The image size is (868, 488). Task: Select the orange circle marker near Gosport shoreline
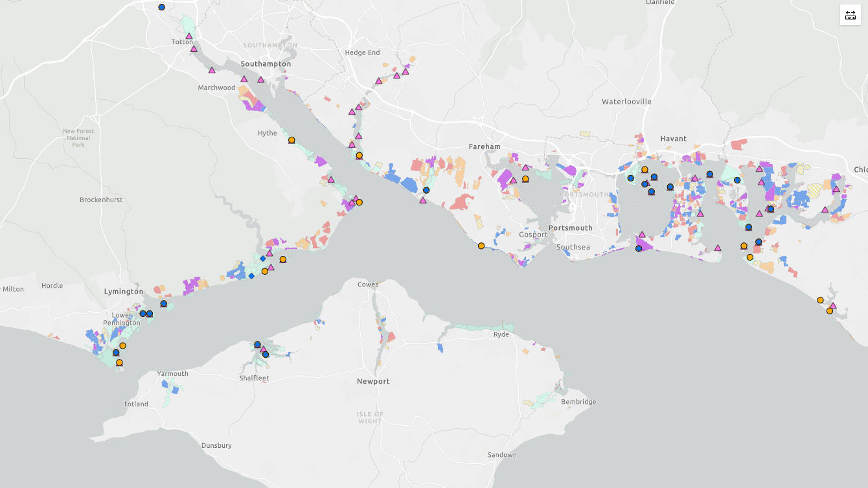[481, 245]
